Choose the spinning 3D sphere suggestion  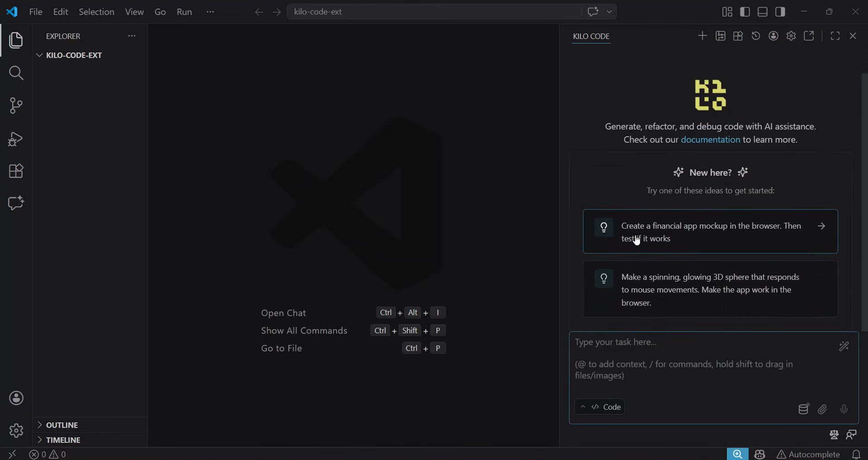tap(710, 289)
